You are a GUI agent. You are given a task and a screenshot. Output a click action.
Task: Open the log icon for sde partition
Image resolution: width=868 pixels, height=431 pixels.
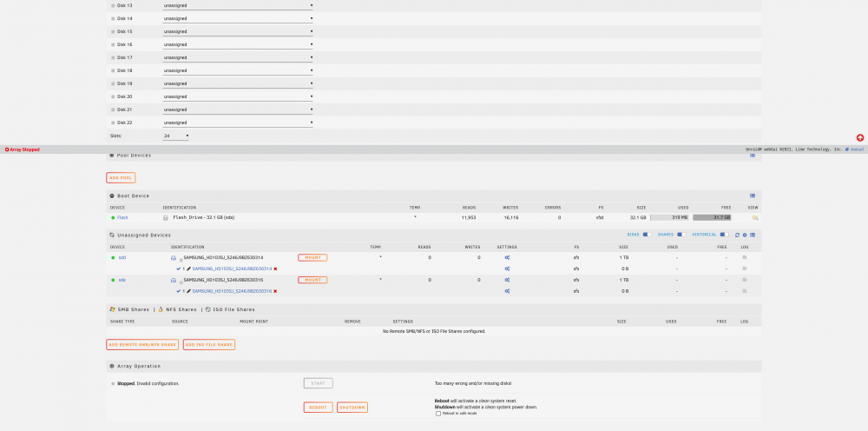tap(745, 291)
